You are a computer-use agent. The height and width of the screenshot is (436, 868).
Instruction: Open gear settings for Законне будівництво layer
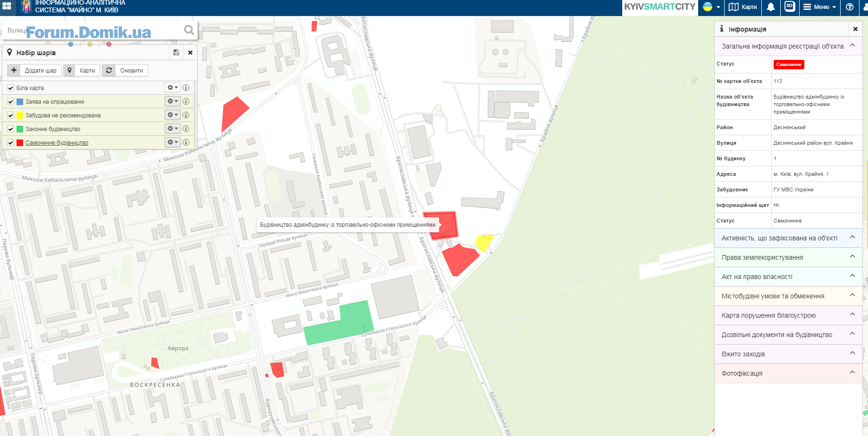coord(172,129)
